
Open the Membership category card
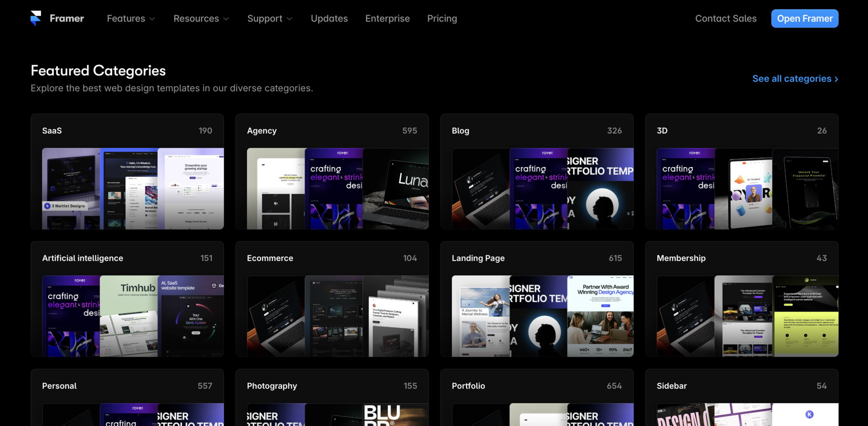pos(741,299)
